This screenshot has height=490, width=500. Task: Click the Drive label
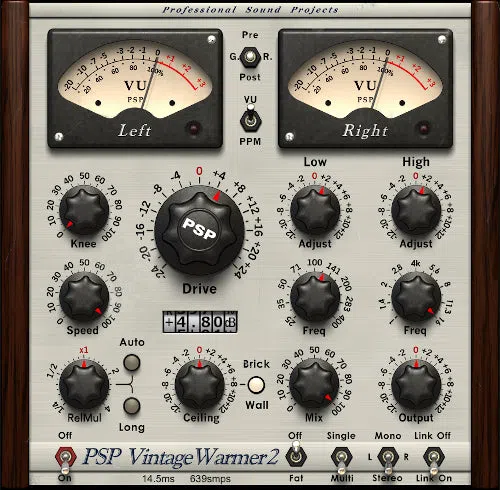[199, 289]
